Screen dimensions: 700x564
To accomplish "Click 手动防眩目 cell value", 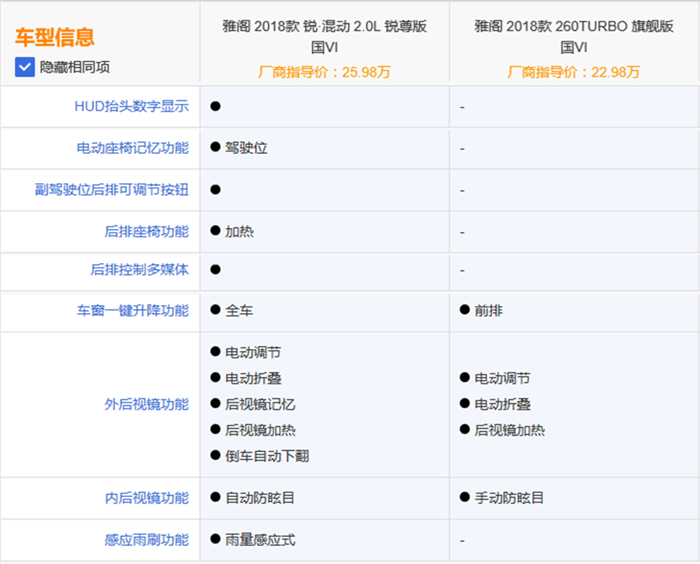I will pyautogui.click(x=509, y=498).
